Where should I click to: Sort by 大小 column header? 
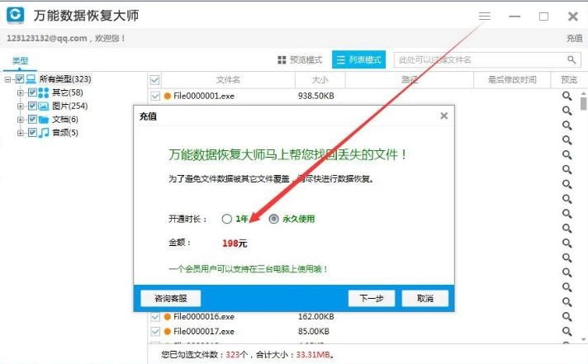(320, 80)
